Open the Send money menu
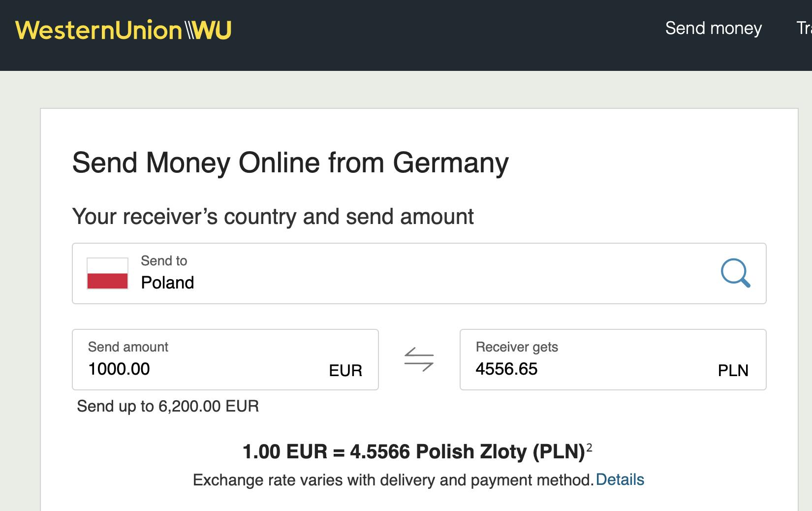 tap(713, 29)
